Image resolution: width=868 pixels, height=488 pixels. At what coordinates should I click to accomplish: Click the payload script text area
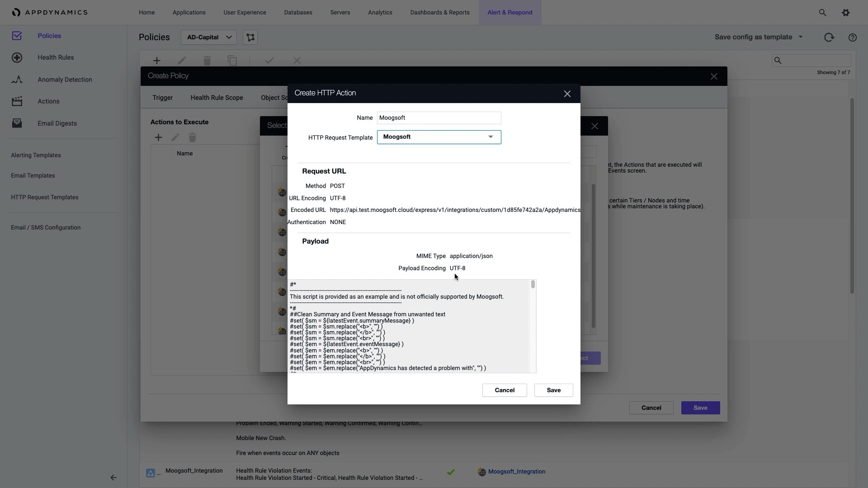coord(409,326)
